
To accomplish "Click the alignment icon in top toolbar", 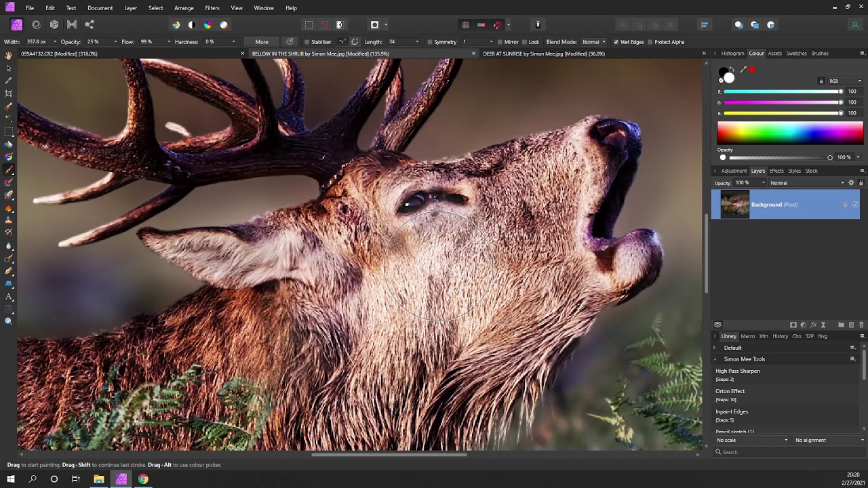I will click(x=705, y=25).
